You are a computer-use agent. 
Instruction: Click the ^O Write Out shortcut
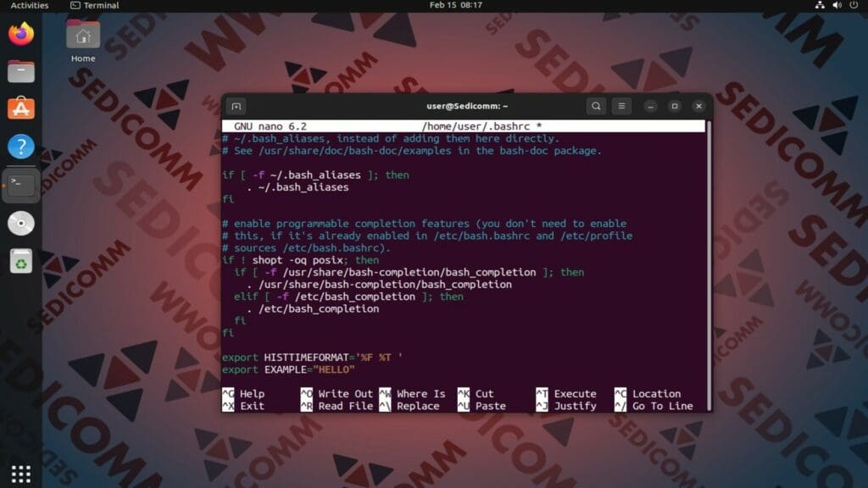[337, 394]
